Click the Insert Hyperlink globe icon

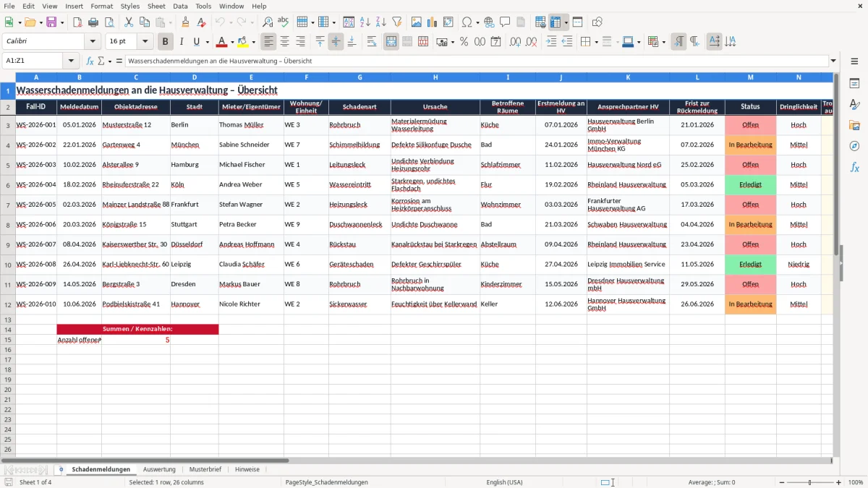tap(489, 22)
